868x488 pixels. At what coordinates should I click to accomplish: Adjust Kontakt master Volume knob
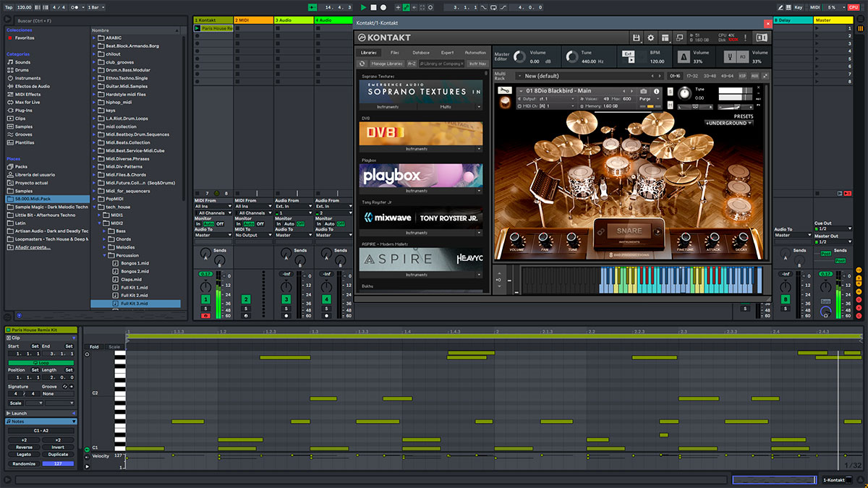click(518, 56)
